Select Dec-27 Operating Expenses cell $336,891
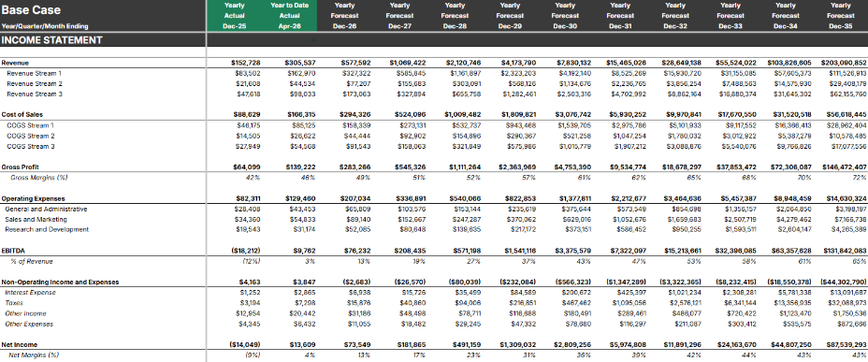This screenshot has height=362, width=868. (411, 198)
